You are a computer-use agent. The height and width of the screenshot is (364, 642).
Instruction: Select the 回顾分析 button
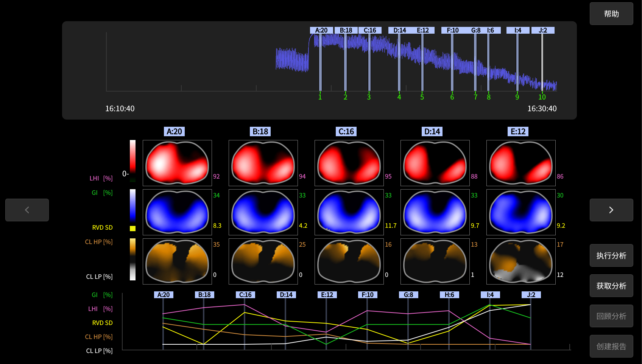pos(611,316)
